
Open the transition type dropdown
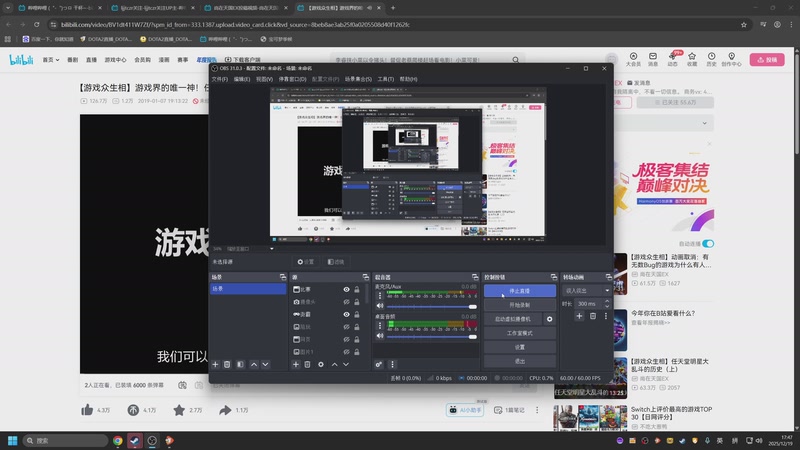[586, 290]
